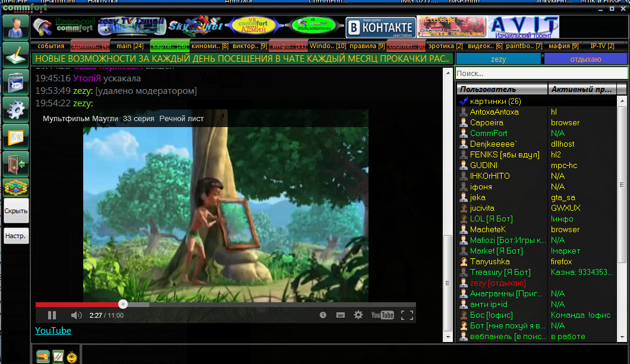Screen dimensions: 630x364
Task: Sort user list by Пользователь column
Action: point(502,89)
